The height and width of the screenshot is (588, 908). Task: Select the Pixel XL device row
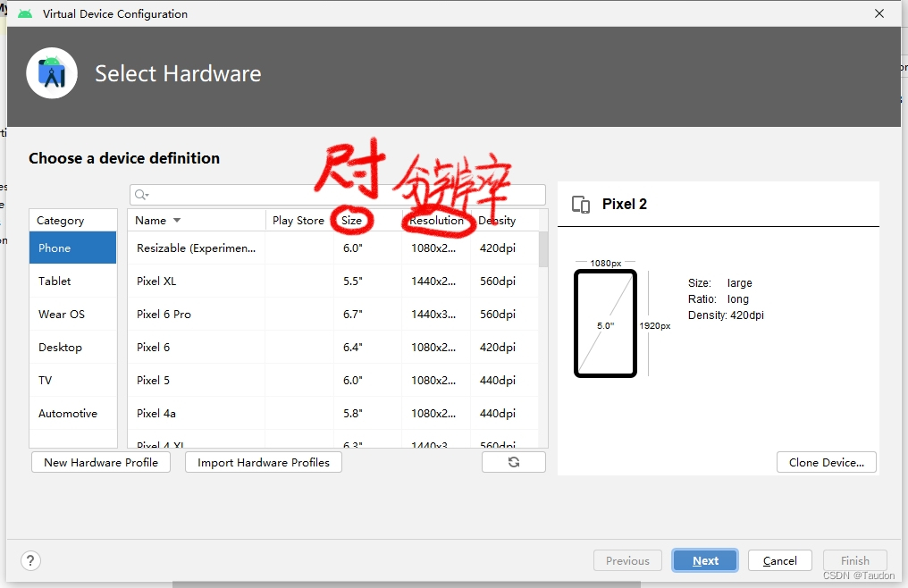point(333,281)
